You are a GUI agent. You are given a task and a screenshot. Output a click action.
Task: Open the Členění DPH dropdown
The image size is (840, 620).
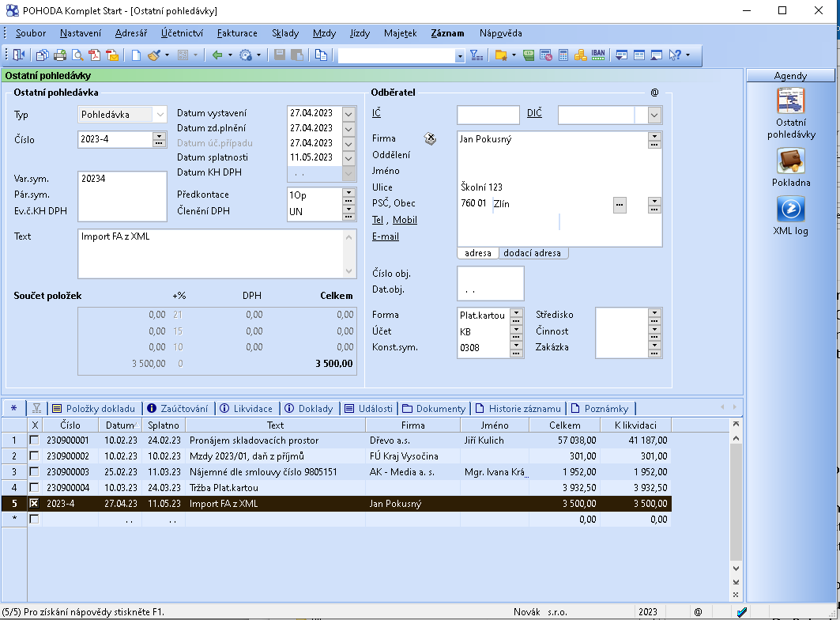point(348,209)
